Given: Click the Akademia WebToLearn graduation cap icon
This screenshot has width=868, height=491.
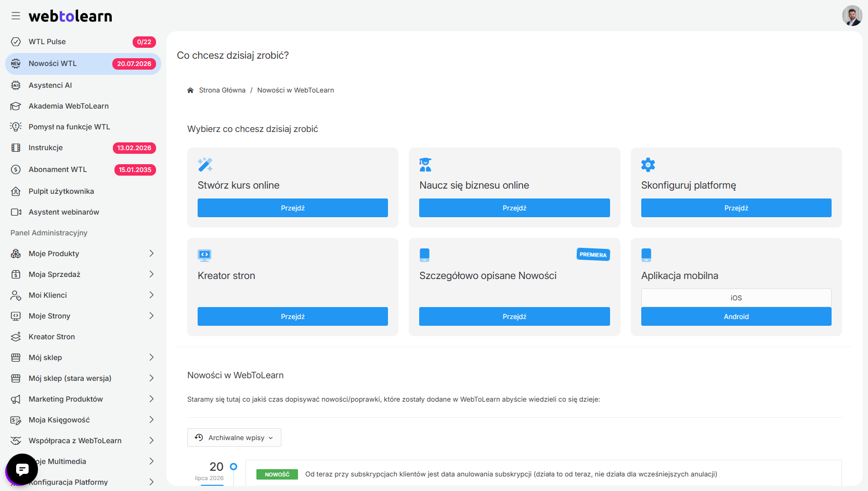Looking at the screenshot, I should (16, 106).
